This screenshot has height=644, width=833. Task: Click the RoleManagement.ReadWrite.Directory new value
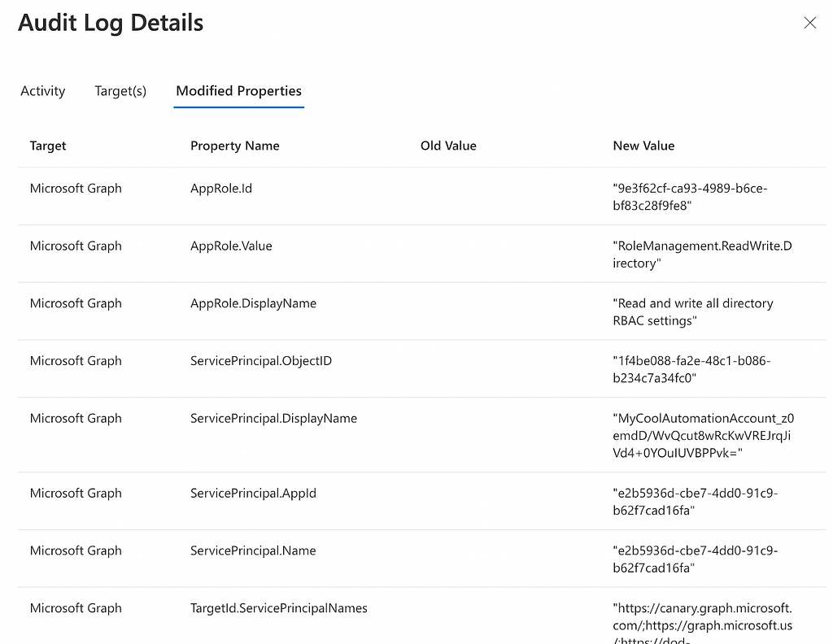click(702, 255)
